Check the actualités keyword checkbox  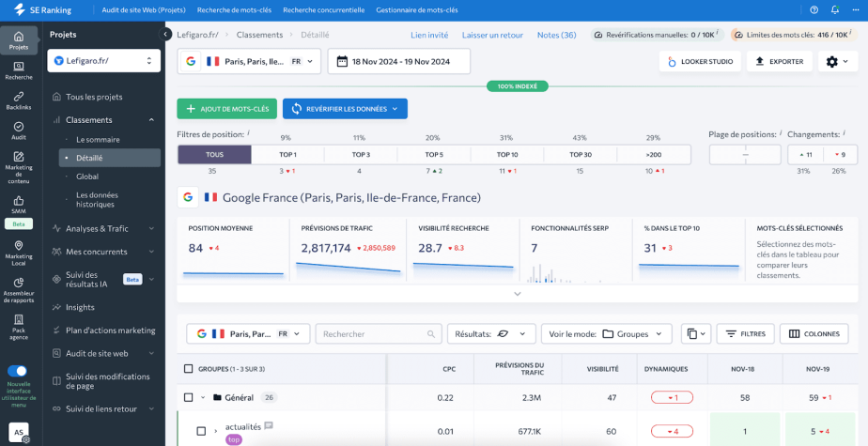tap(201, 430)
